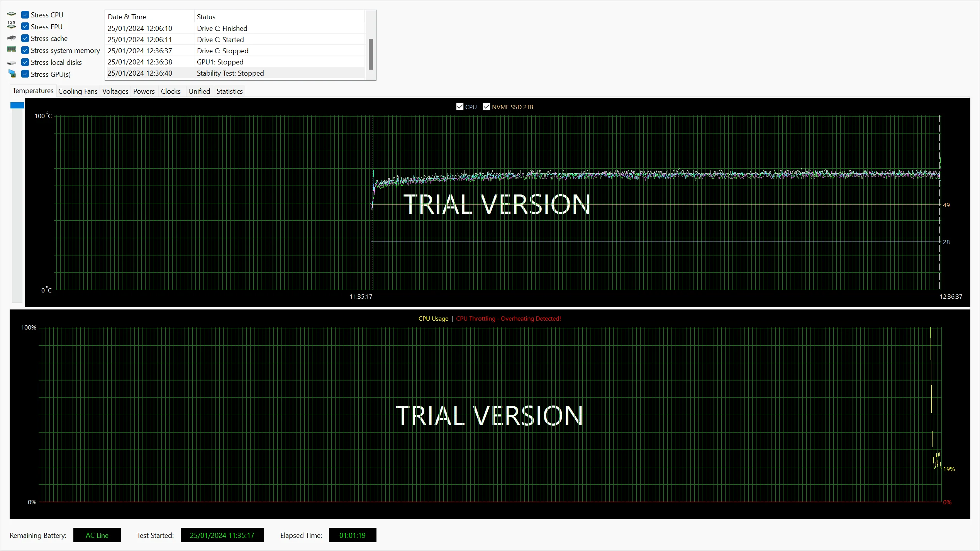Uncheck the Stress CPU checkbox
Image resolution: width=980 pixels, height=551 pixels.
(x=25, y=15)
